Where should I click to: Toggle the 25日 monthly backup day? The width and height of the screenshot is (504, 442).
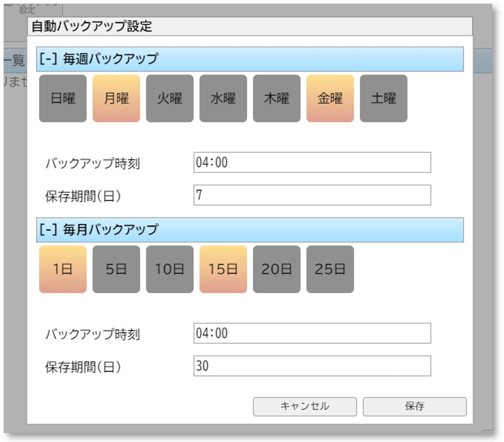tap(330, 268)
